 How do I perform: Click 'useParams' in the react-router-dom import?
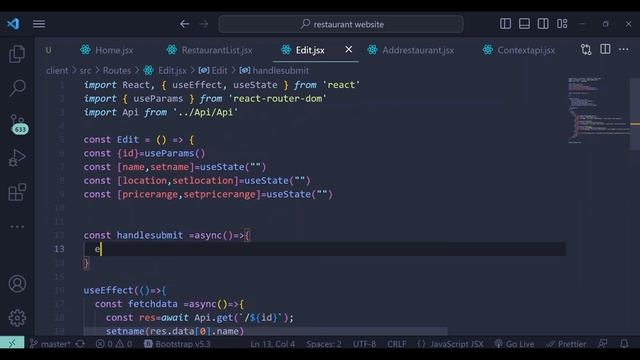(158, 99)
